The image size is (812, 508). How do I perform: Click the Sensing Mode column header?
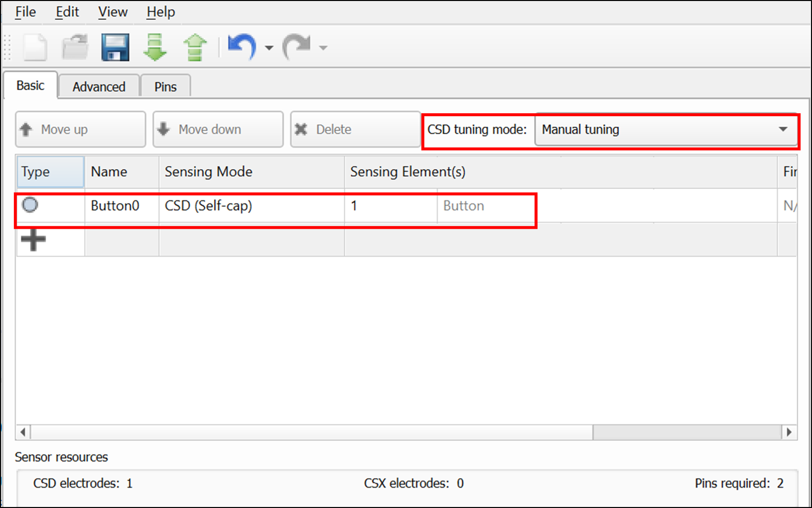pos(252,172)
